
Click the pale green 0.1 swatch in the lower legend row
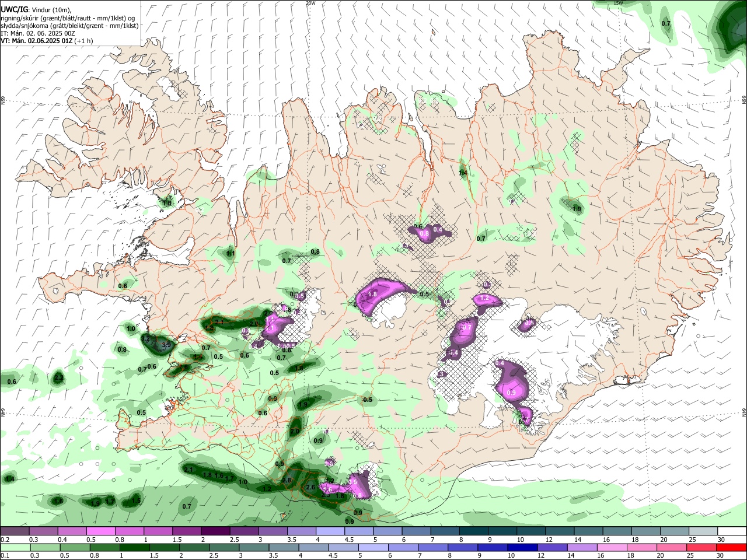coord(15,547)
